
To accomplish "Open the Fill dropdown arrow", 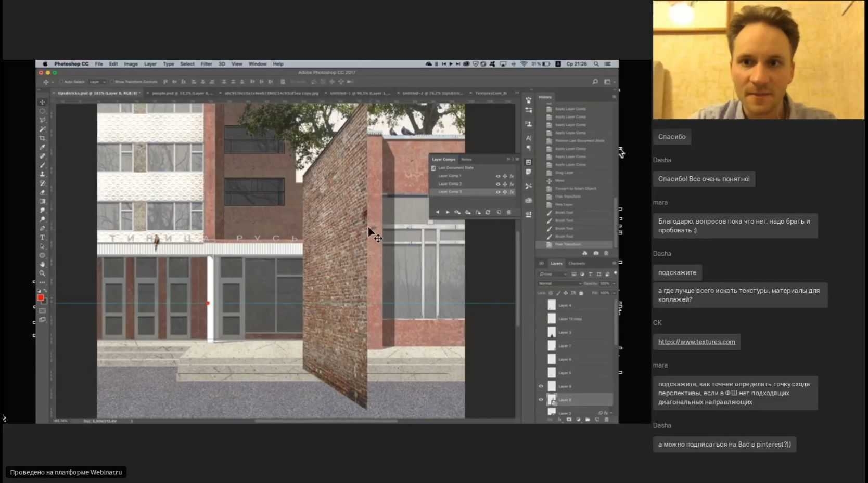I will tap(614, 293).
